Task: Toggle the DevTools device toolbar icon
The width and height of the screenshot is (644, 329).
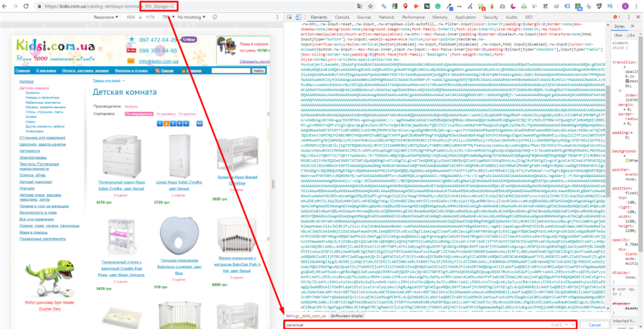Action: 299,17
